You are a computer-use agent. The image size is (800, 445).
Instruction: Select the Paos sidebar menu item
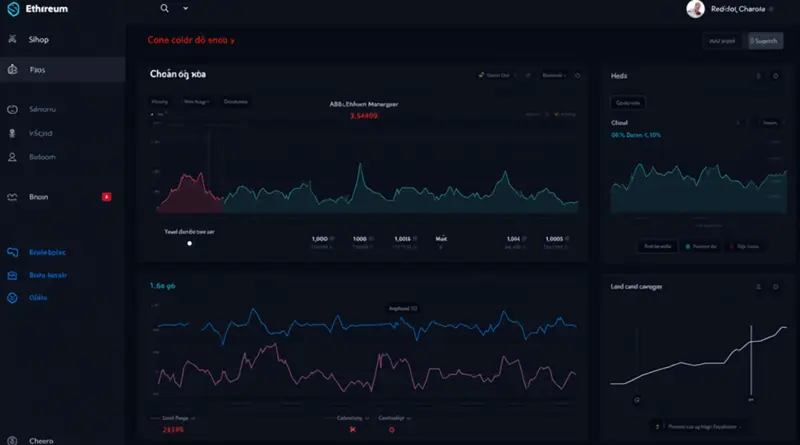(x=37, y=70)
